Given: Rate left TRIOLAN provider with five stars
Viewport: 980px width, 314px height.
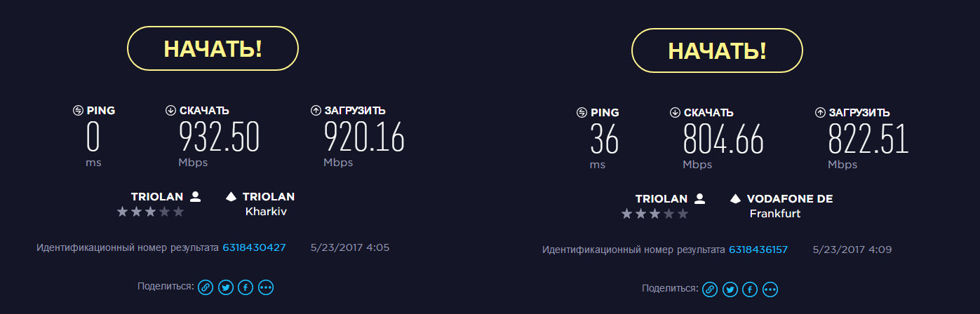Looking at the screenshot, I should point(178,212).
